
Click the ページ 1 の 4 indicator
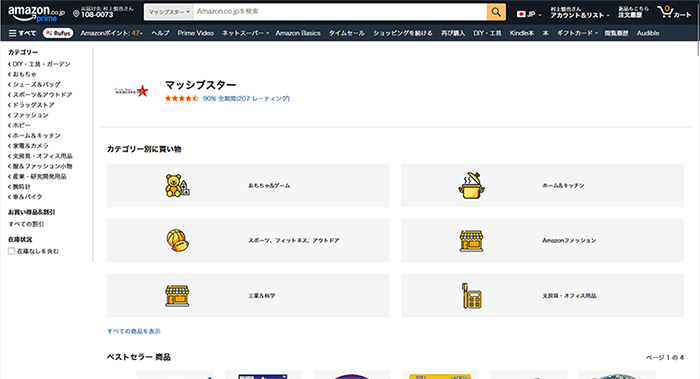(x=665, y=358)
